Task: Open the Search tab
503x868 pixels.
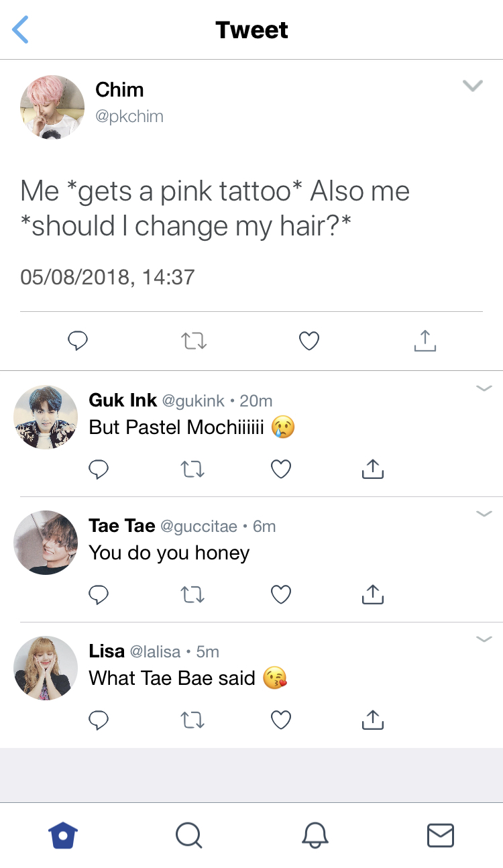Action: click(x=188, y=836)
